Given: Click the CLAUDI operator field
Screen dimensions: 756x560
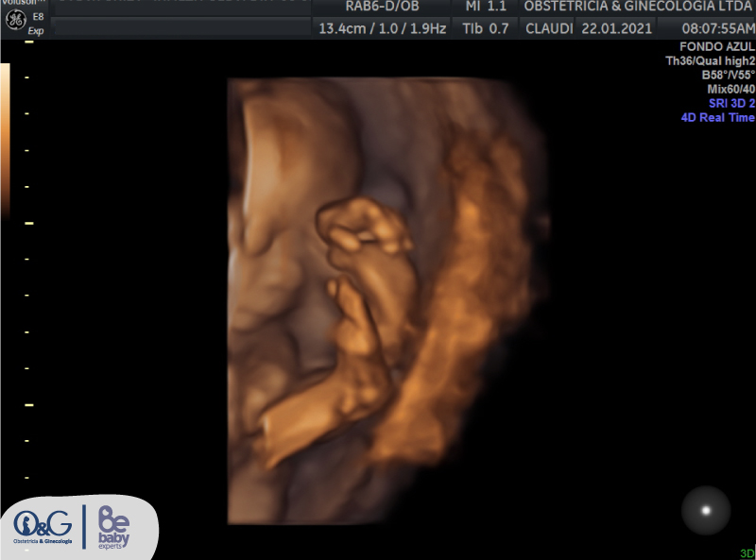Looking at the screenshot, I should [549, 29].
